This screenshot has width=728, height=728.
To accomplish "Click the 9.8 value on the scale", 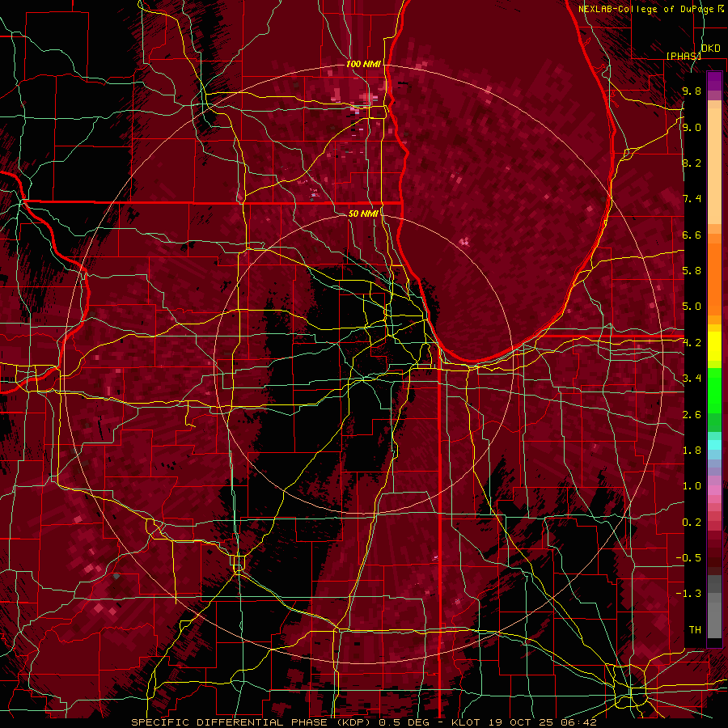I will tap(692, 91).
